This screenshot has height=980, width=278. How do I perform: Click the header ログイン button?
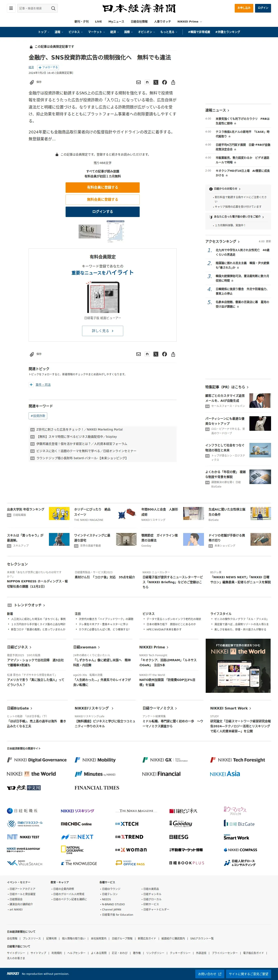point(263,8)
